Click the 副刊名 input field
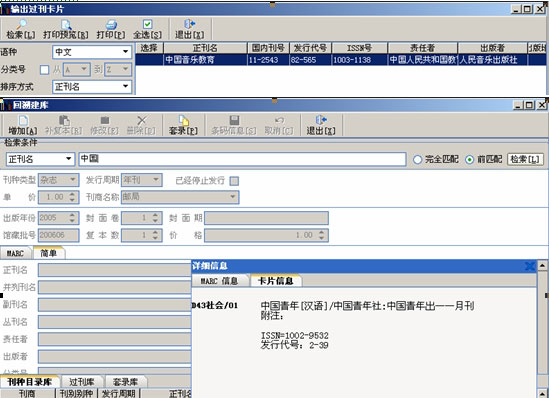Viewport: 549px width, 398px height. (114, 305)
